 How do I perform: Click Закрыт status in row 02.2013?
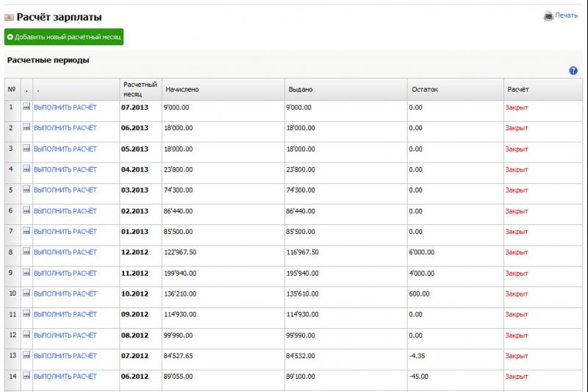pyautogui.click(x=517, y=212)
